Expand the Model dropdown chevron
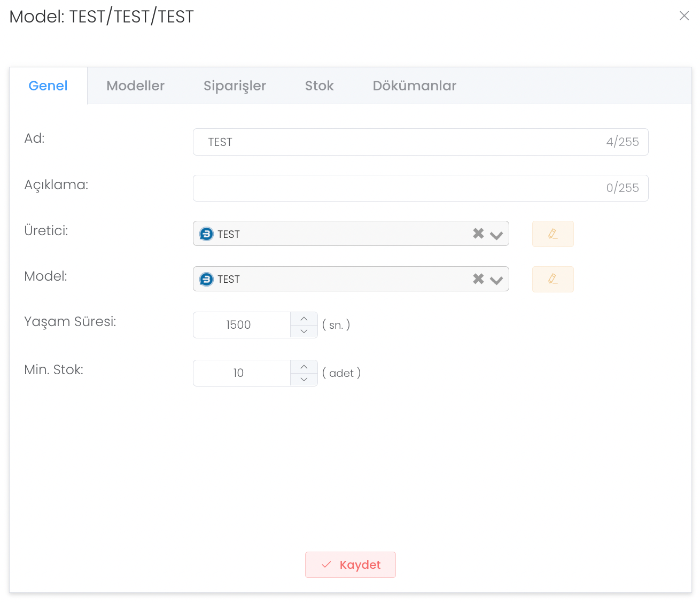 [496, 280]
